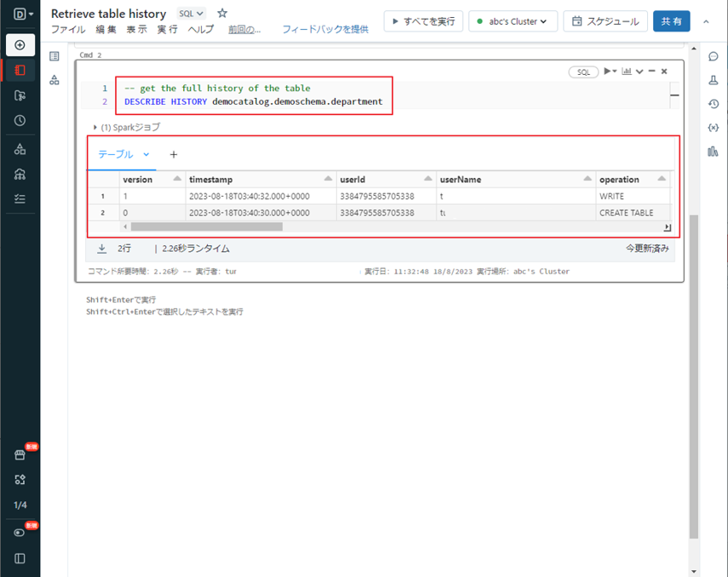The image size is (728, 577).
Task: Expand the cell options chevron
Action: tap(639, 71)
